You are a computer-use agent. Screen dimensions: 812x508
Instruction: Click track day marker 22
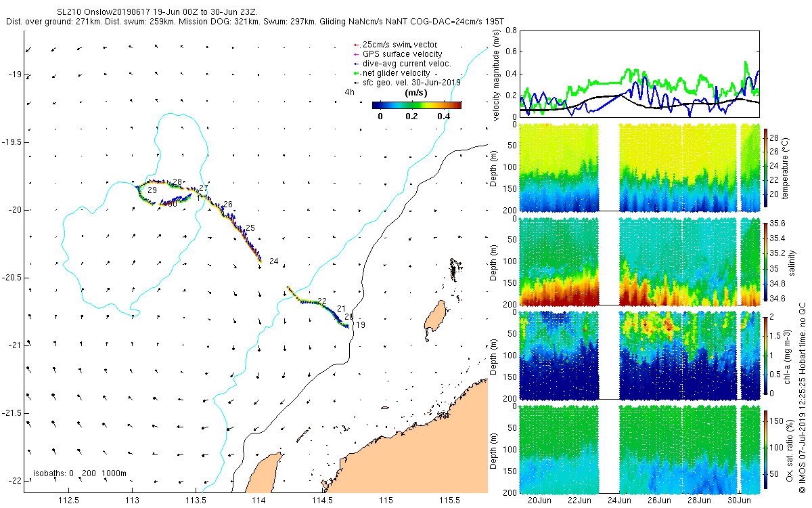point(322,301)
